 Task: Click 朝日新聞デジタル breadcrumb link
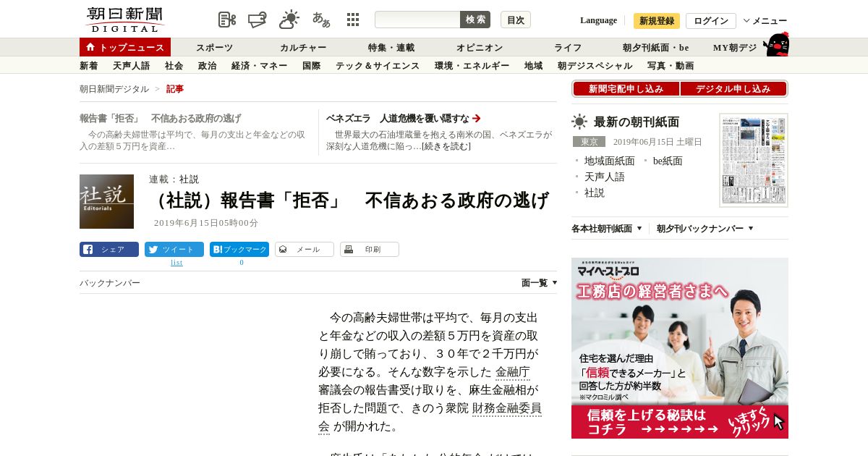(114, 89)
